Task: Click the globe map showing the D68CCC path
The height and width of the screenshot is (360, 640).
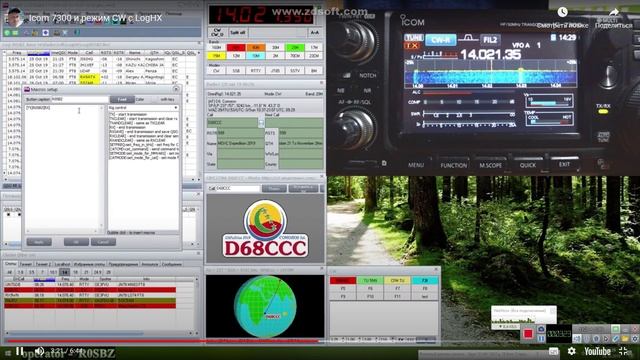Action: click(265, 306)
